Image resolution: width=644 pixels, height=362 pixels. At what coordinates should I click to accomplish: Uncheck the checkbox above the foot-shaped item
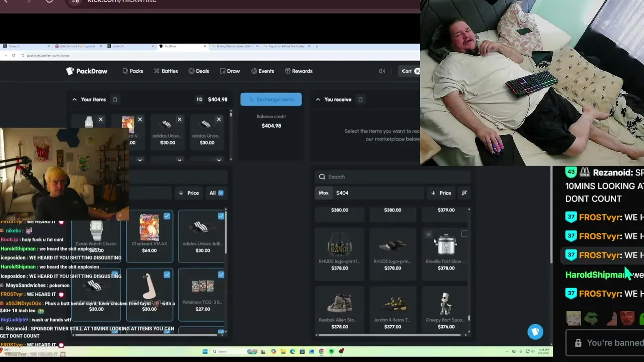(x=167, y=275)
